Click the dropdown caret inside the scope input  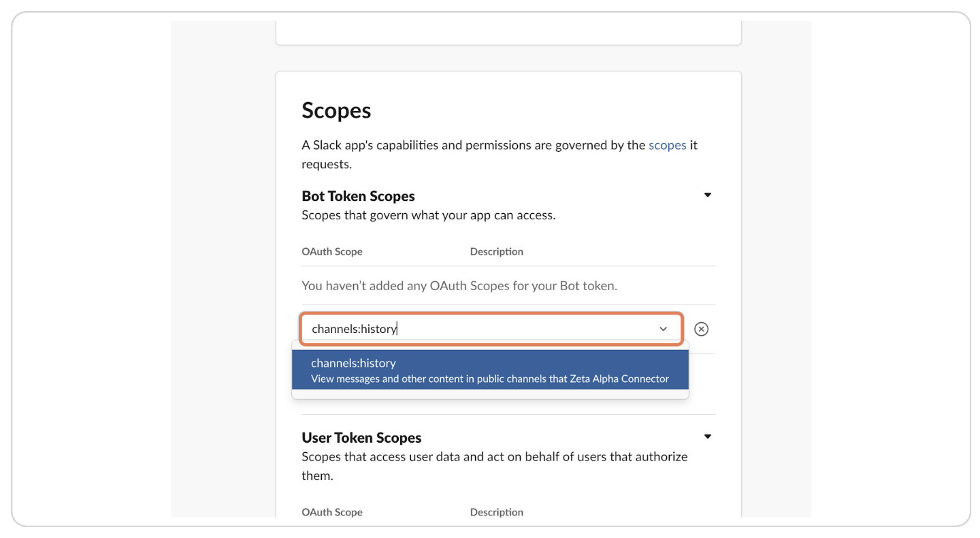[663, 329]
